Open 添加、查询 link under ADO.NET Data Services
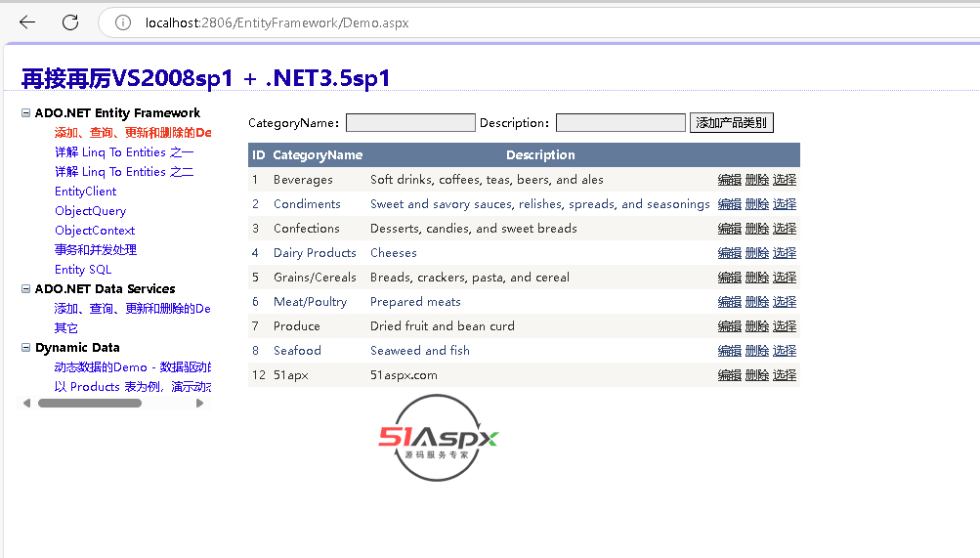 pos(133,309)
